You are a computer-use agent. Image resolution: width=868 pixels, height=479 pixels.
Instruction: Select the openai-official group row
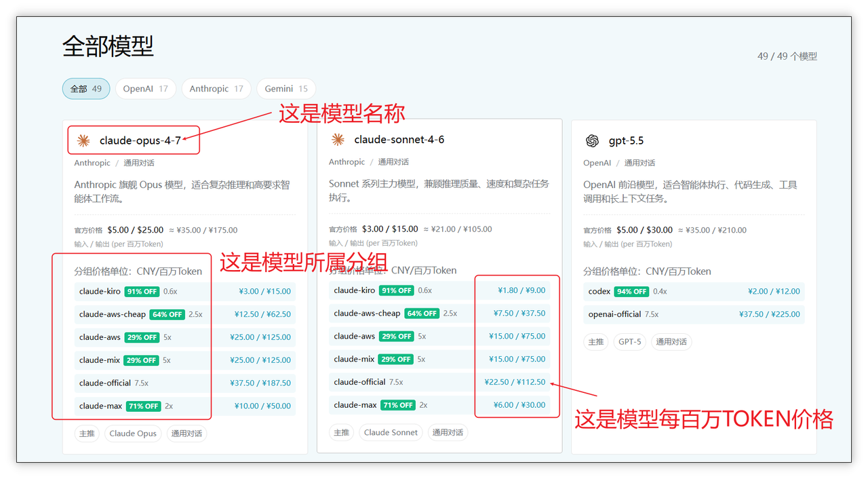(x=694, y=315)
